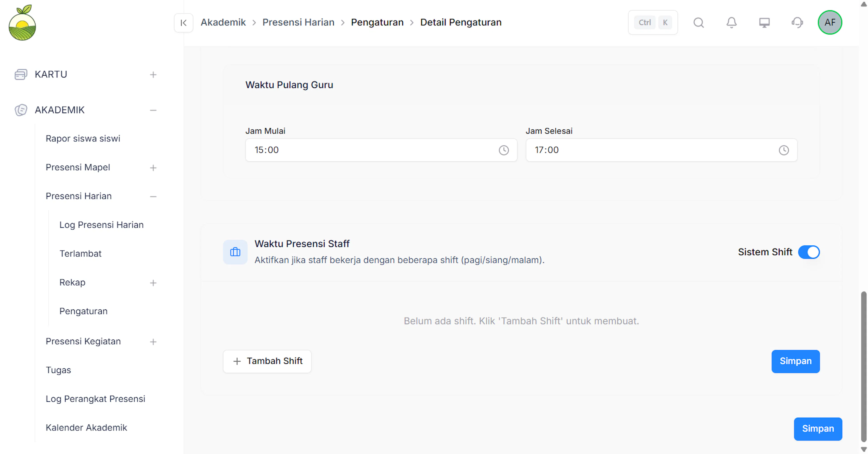
Task: Go to Kalender Akademik menu item
Action: pos(86,427)
